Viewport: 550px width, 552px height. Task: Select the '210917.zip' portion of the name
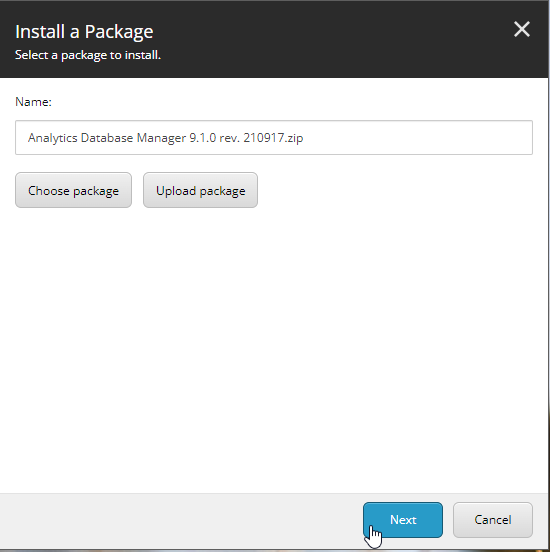[273, 138]
